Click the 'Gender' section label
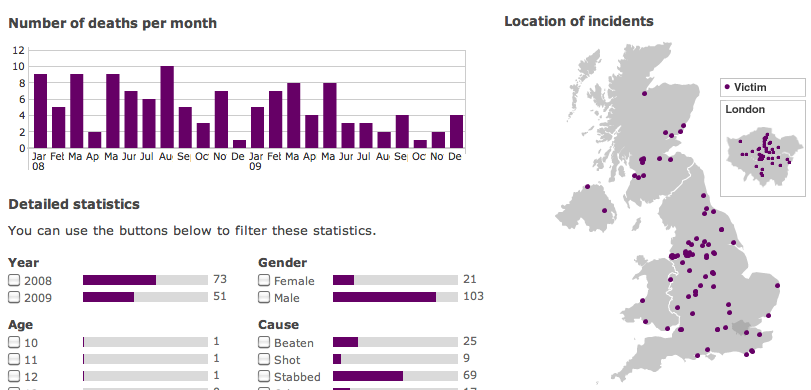811x390 pixels. [x=282, y=263]
